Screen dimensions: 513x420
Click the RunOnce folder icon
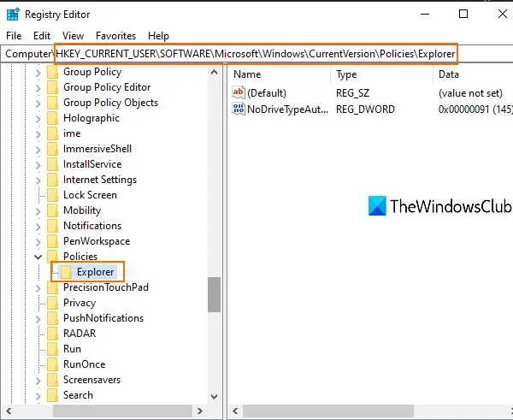pyautogui.click(x=53, y=364)
